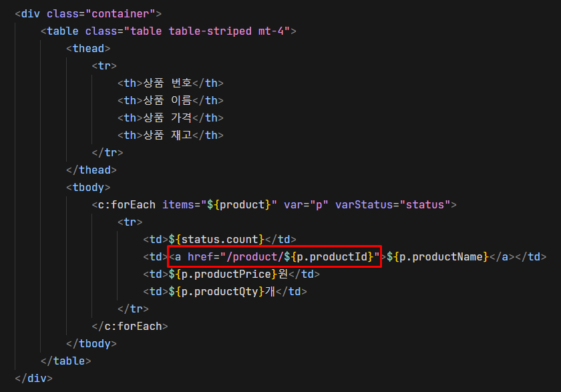Viewport: 561px width, 392px height.
Task: Click the opening <tbody> tag
Action: click(x=88, y=188)
